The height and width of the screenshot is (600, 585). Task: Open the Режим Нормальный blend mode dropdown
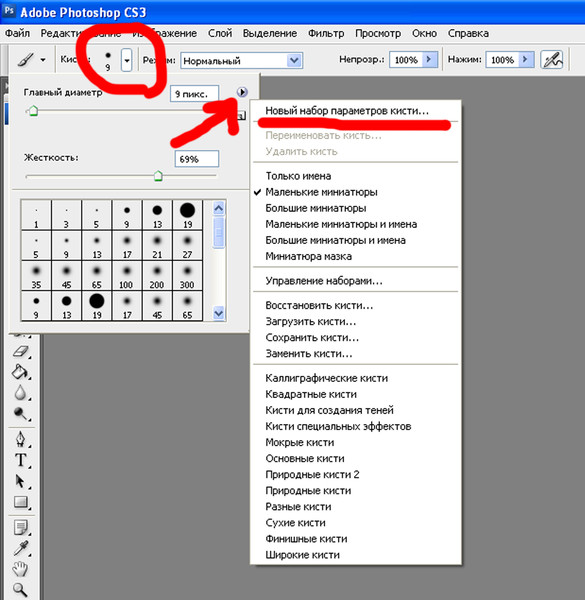pyautogui.click(x=241, y=60)
